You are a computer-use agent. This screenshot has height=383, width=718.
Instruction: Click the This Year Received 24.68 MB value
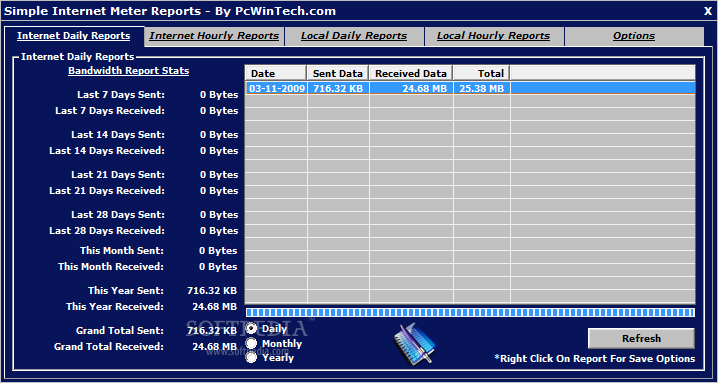(x=215, y=306)
